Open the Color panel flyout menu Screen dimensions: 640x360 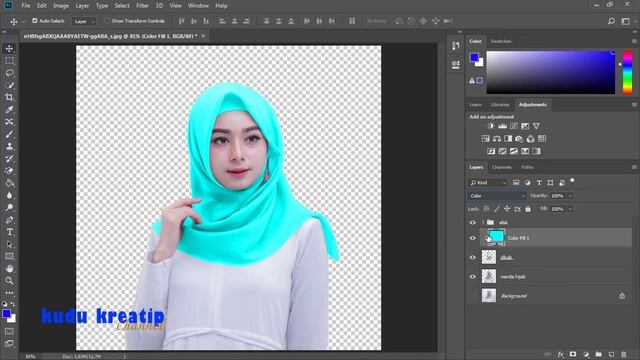click(x=634, y=41)
